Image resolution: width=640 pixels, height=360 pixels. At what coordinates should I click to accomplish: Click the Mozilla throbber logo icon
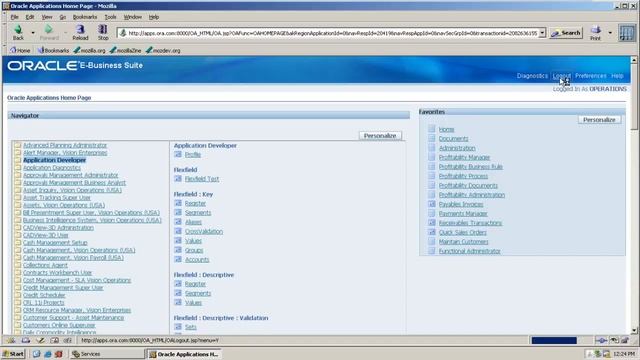(x=627, y=33)
